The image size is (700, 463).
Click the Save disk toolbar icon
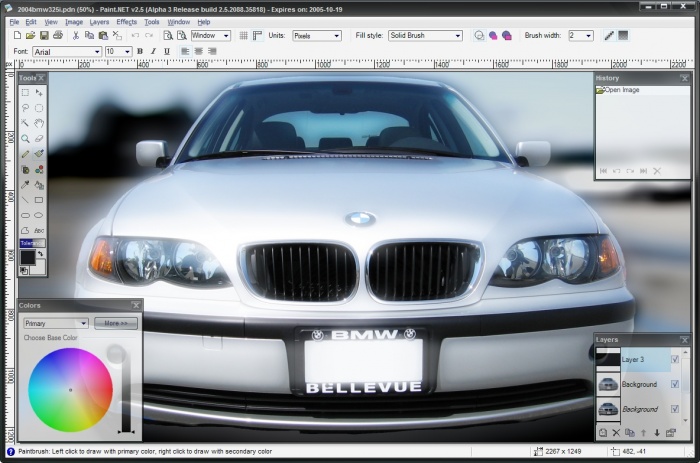click(x=44, y=35)
